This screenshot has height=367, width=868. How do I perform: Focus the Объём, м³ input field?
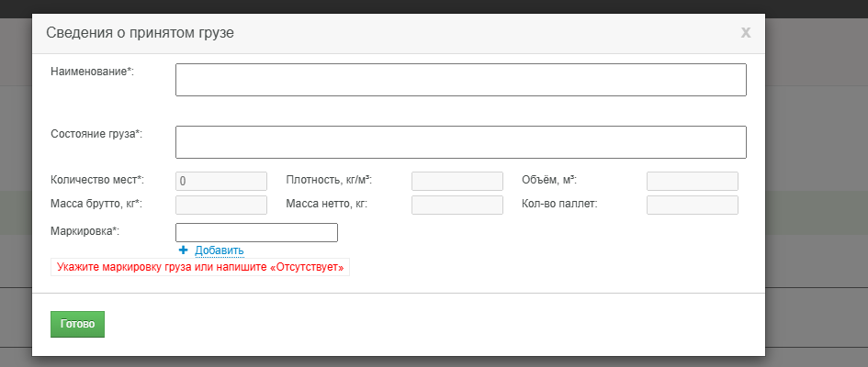692,181
